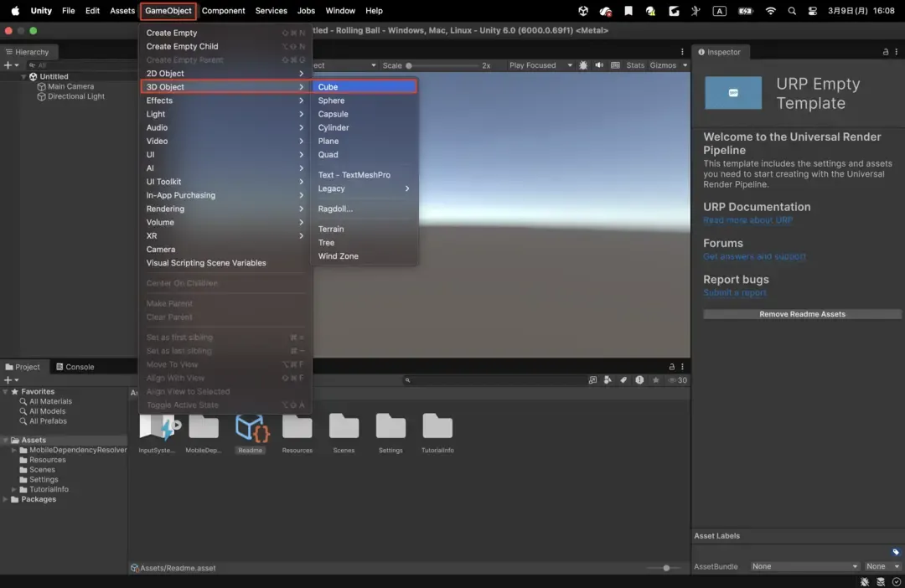The width and height of the screenshot is (905, 588).
Task: Open the AssetBundle None dropdown
Action: (804, 566)
